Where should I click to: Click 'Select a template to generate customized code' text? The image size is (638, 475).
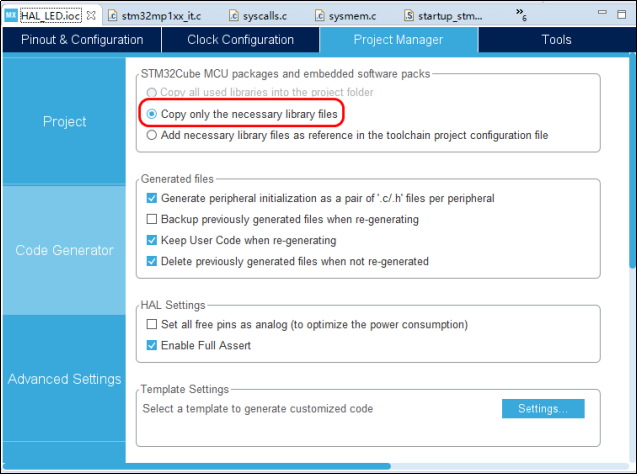pos(258,409)
